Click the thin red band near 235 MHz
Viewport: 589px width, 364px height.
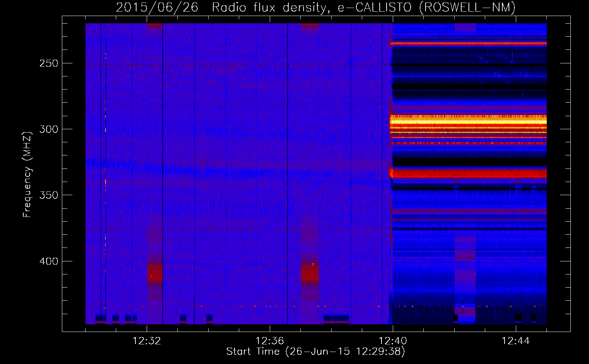(468, 44)
